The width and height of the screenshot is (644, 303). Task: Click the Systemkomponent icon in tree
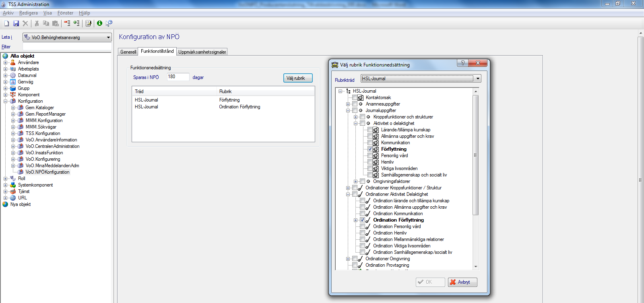[13, 185]
